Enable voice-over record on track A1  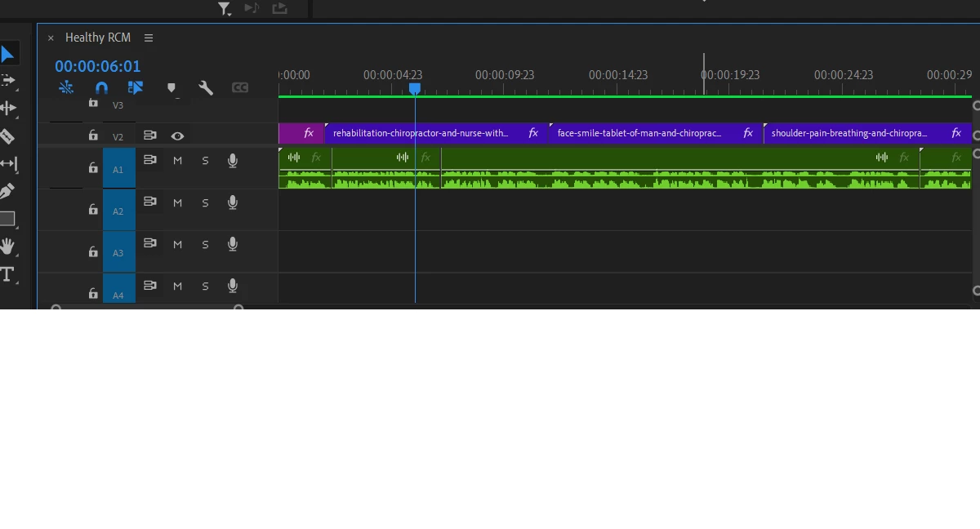[x=233, y=161]
